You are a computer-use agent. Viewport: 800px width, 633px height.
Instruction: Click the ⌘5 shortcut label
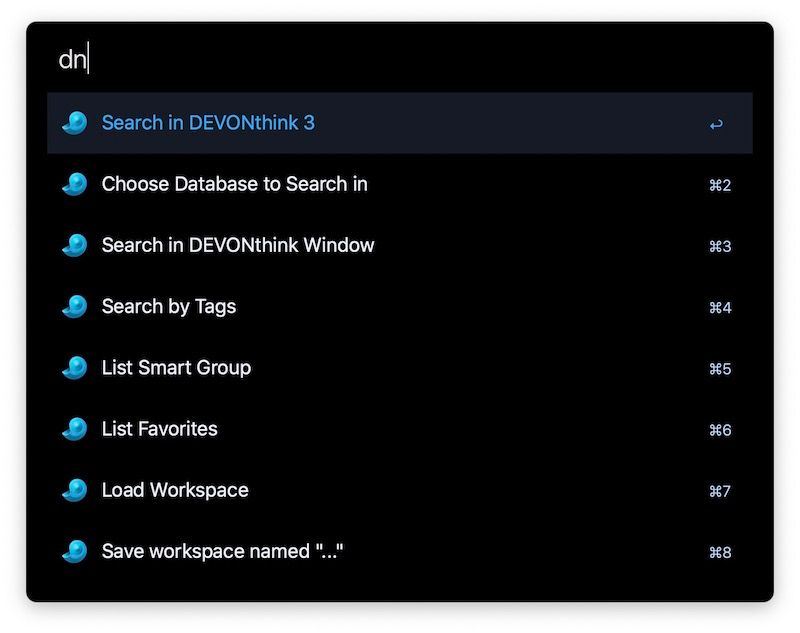[x=720, y=369]
